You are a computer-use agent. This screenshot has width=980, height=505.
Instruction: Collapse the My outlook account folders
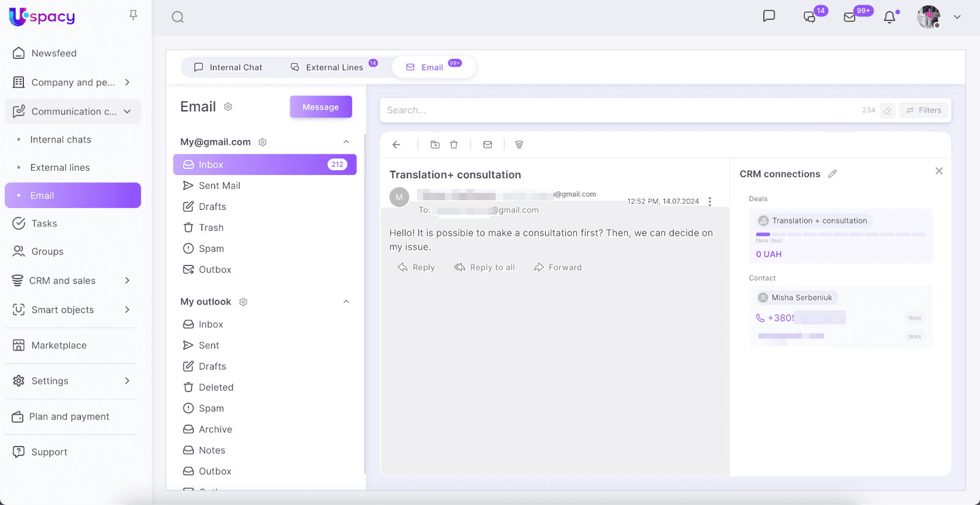[x=346, y=302]
